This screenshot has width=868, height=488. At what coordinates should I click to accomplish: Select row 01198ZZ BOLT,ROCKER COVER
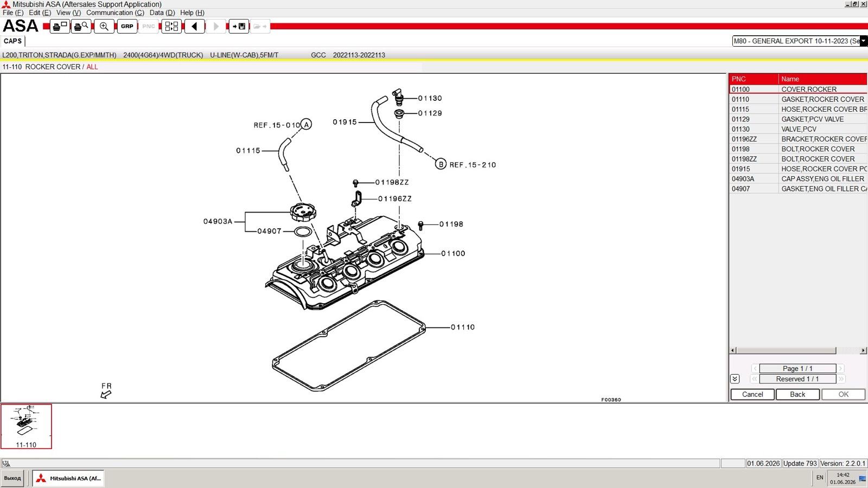pos(797,159)
